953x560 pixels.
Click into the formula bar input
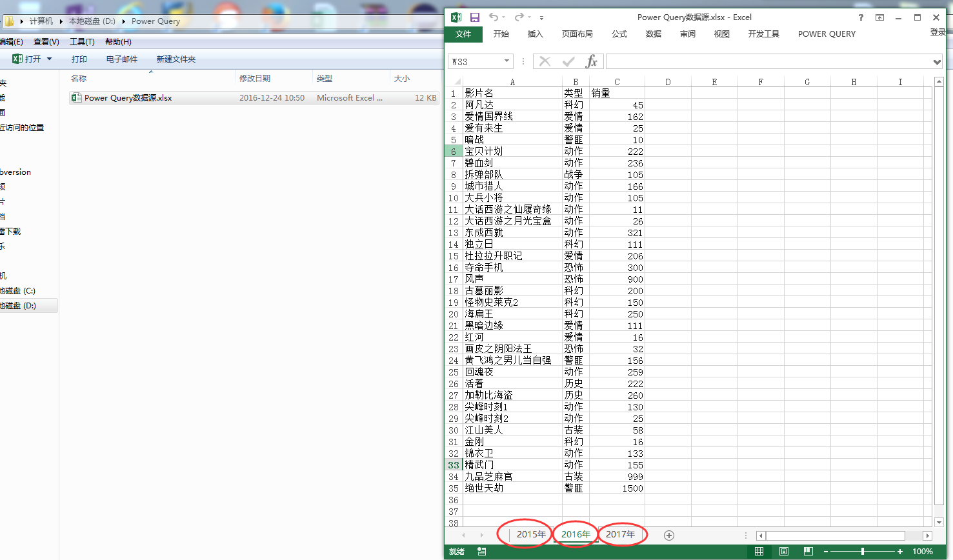[x=768, y=61]
